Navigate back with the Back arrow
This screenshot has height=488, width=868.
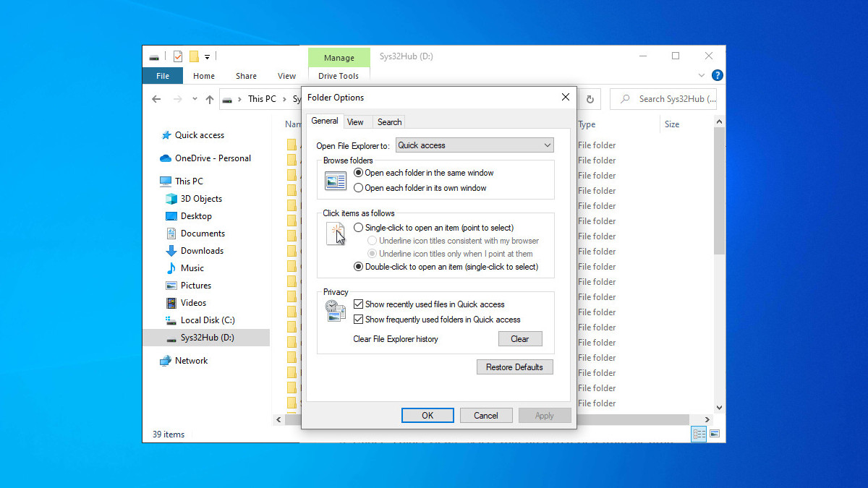click(156, 99)
